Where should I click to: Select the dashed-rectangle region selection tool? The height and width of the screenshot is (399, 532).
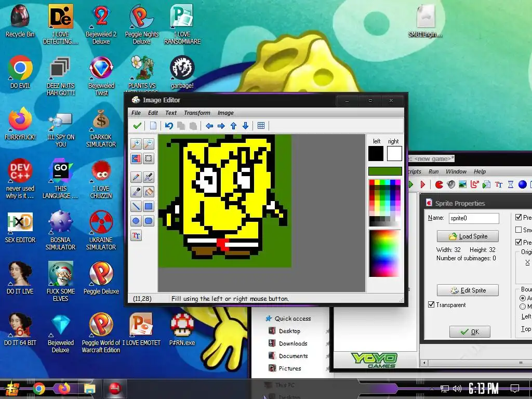tap(149, 158)
